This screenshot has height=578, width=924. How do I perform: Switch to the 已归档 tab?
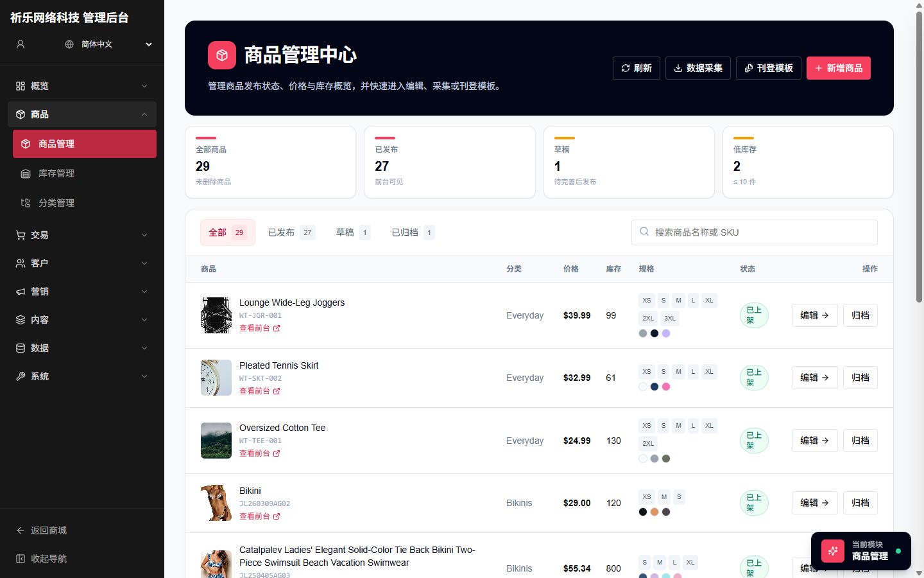413,232
